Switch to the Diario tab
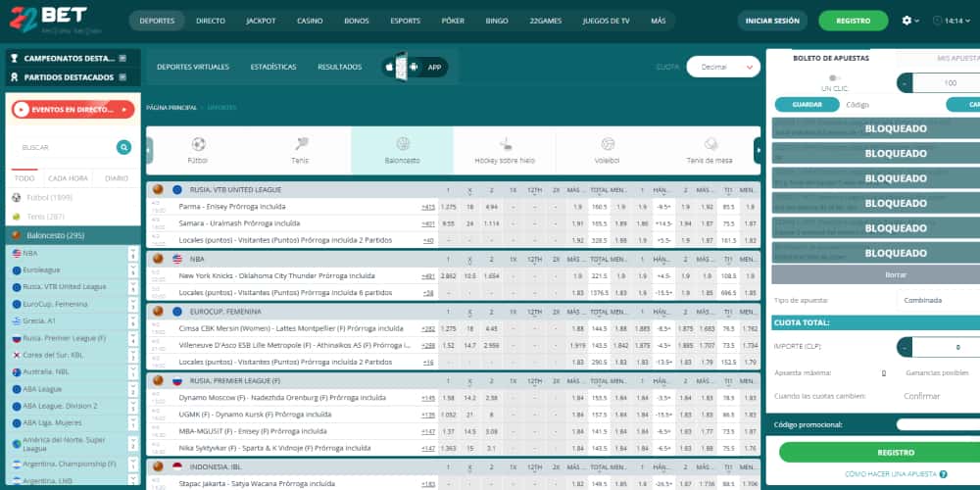 pos(117,178)
